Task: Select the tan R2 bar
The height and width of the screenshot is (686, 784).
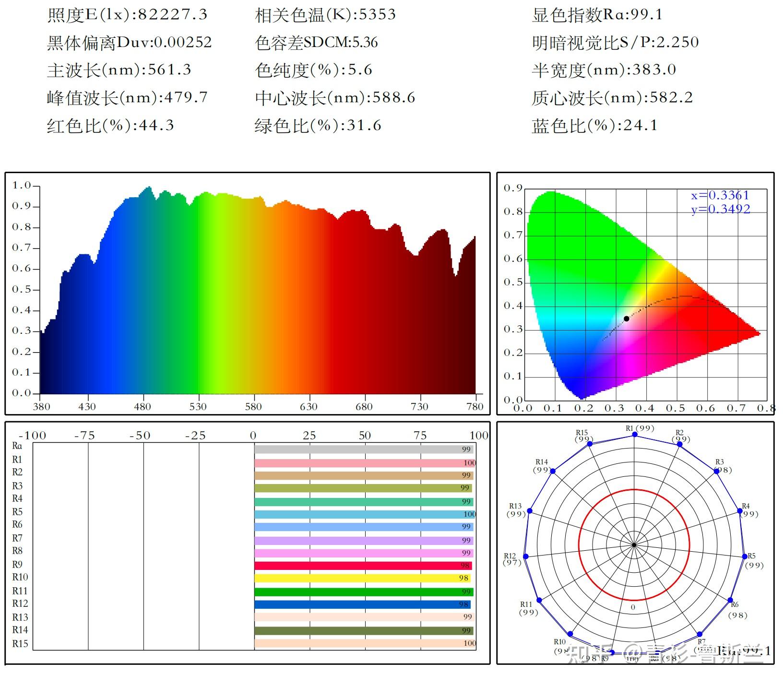Action: point(364,475)
